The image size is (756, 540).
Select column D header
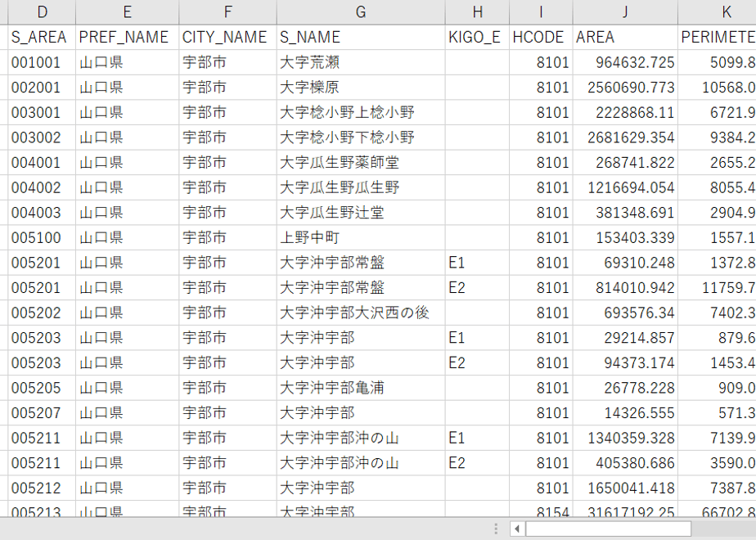pyautogui.click(x=42, y=12)
